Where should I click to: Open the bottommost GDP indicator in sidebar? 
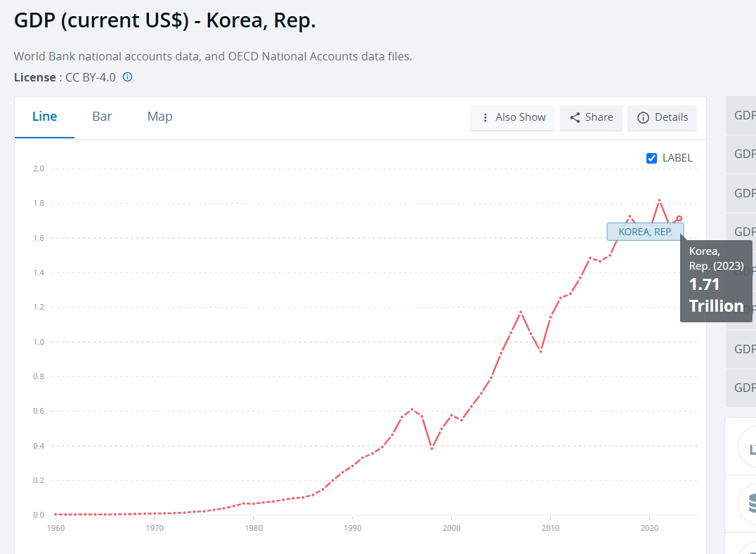744,388
